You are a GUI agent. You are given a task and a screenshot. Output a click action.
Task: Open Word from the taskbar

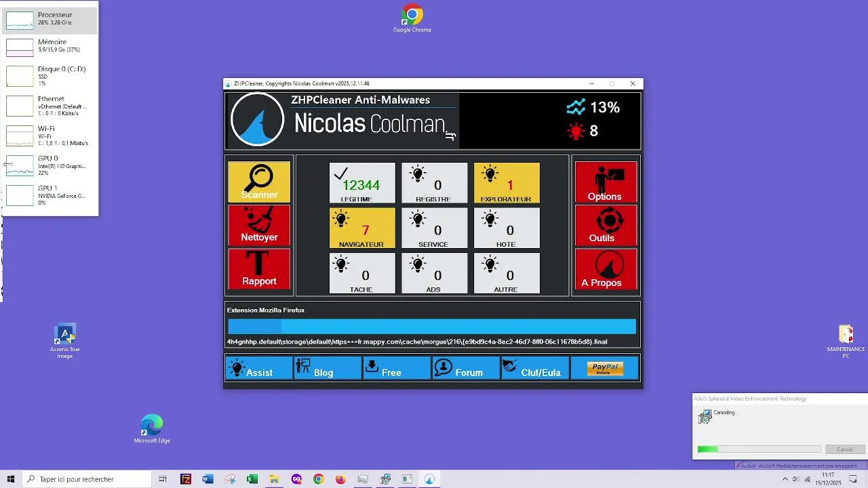pyautogui.click(x=208, y=479)
